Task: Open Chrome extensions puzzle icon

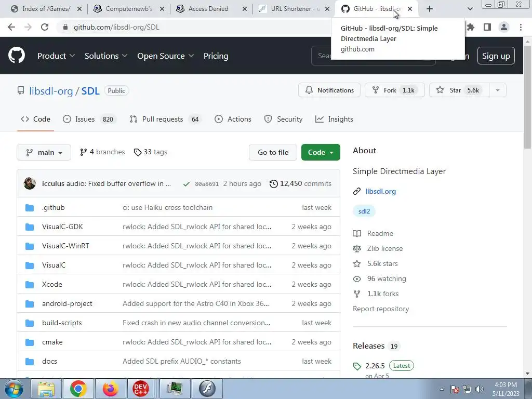Action: point(471,27)
